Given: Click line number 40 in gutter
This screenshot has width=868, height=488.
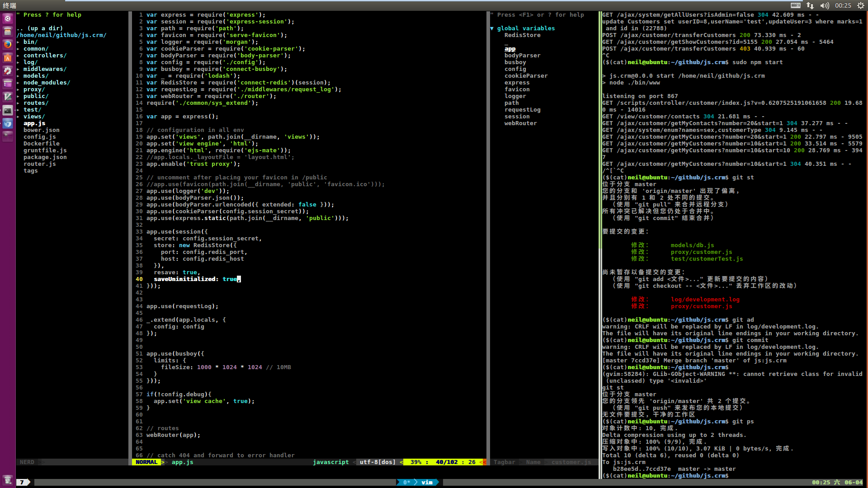Looking at the screenshot, I should pos(139,279).
